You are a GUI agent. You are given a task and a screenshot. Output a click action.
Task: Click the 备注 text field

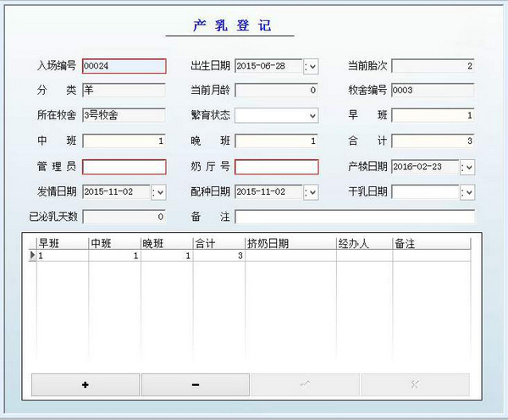tap(354, 217)
